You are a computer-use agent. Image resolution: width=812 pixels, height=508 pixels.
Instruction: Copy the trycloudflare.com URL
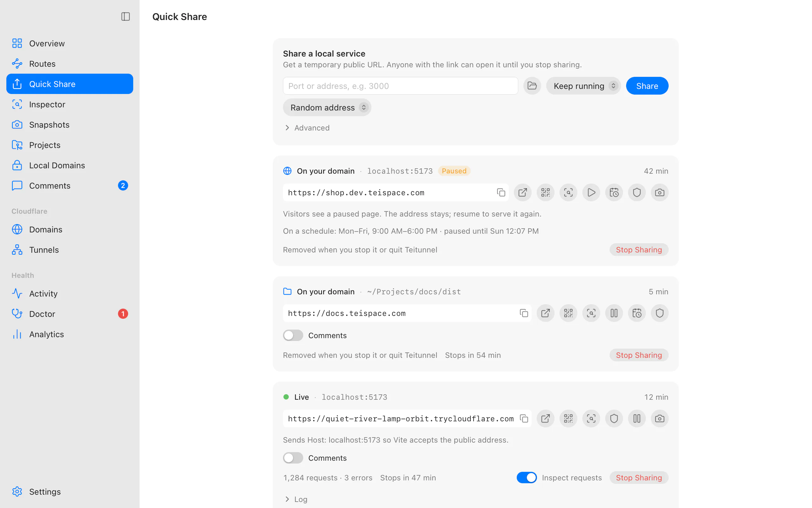[x=523, y=418]
